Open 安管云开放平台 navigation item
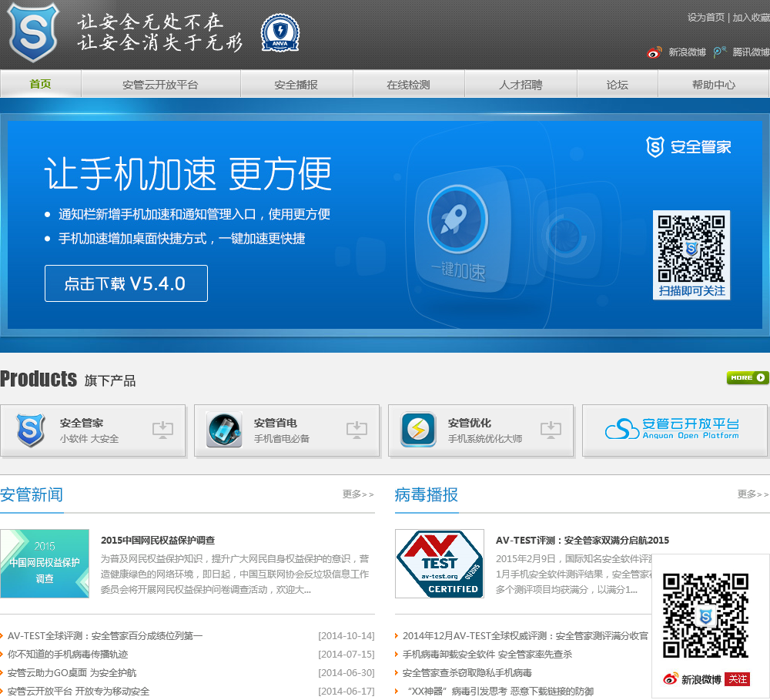This screenshot has width=770, height=700. (x=161, y=85)
